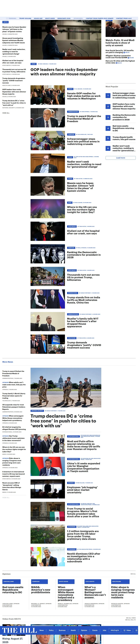140x644 pixels.
Task: Open trending topic Democrats 2028
Action: pyautogui.click(x=64, y=18)
